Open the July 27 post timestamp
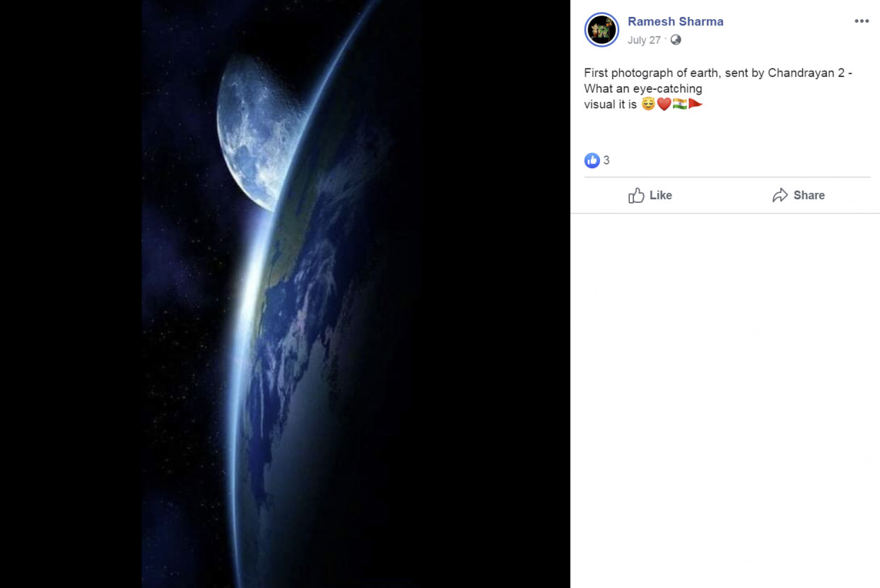The image size is (880, 588). click(644, 40)
